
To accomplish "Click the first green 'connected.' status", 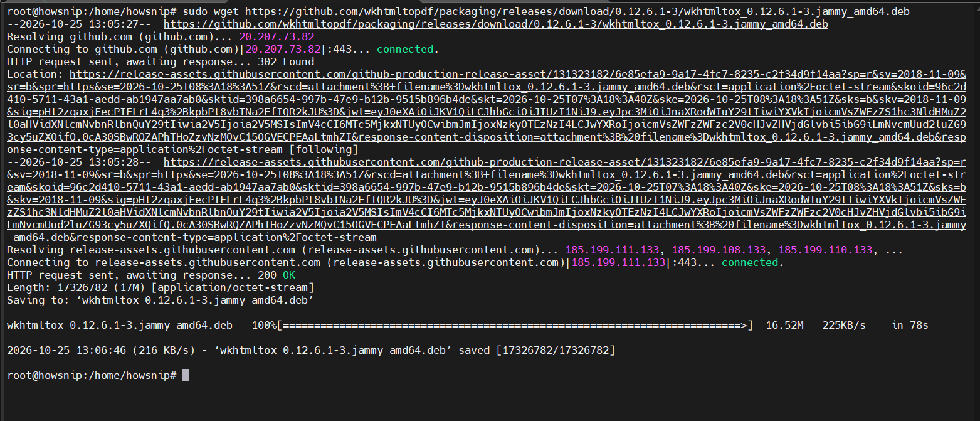I will 408,49.
